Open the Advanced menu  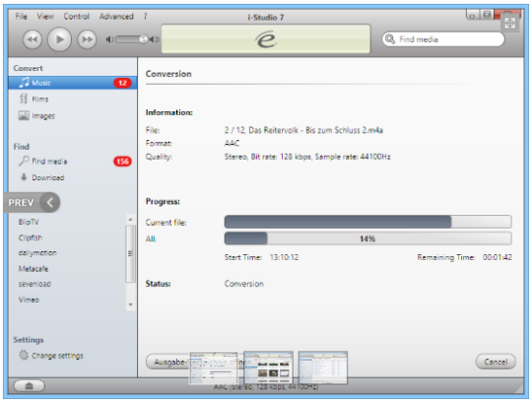[x=116, y=17]
